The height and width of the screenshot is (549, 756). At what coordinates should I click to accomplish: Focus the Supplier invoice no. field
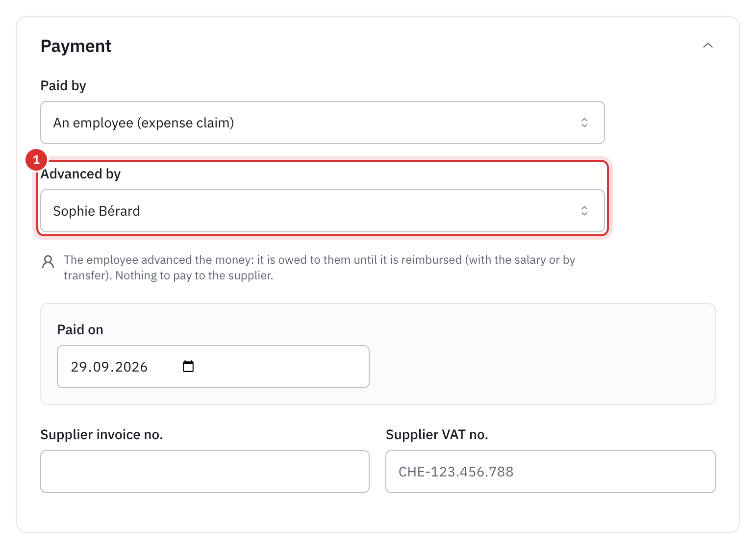[x=205, y=472]
